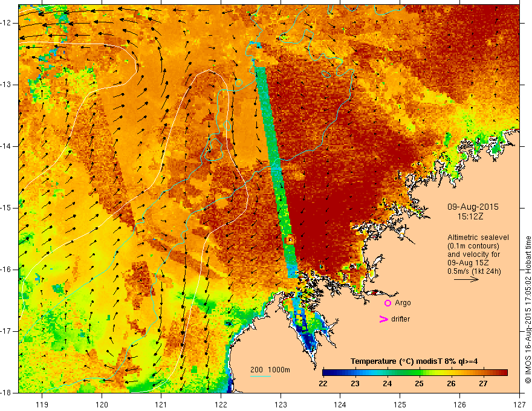The width and height of the screenshot is (532, 411).
Task: Click the latitude axis label '-12'
Action: (6, 23)
